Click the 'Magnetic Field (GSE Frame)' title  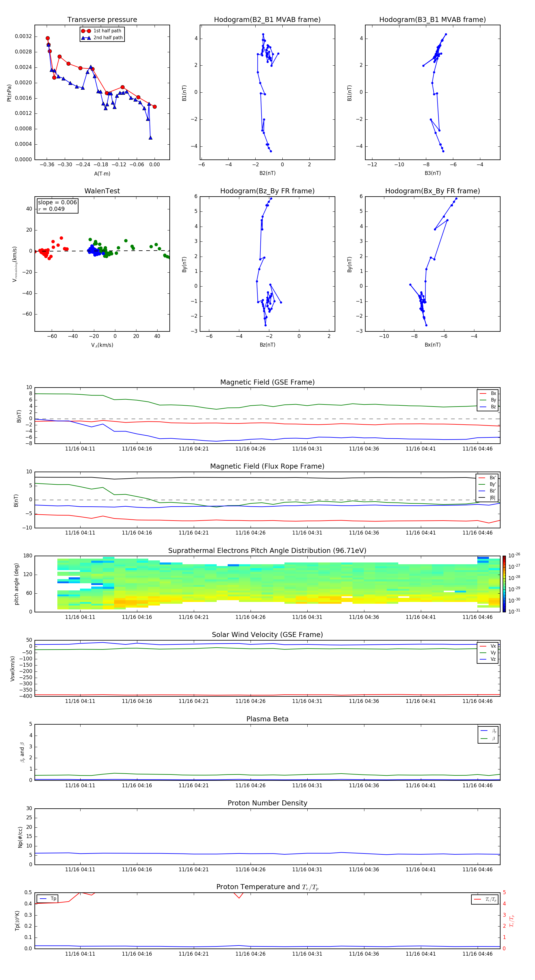pos(267,382)
